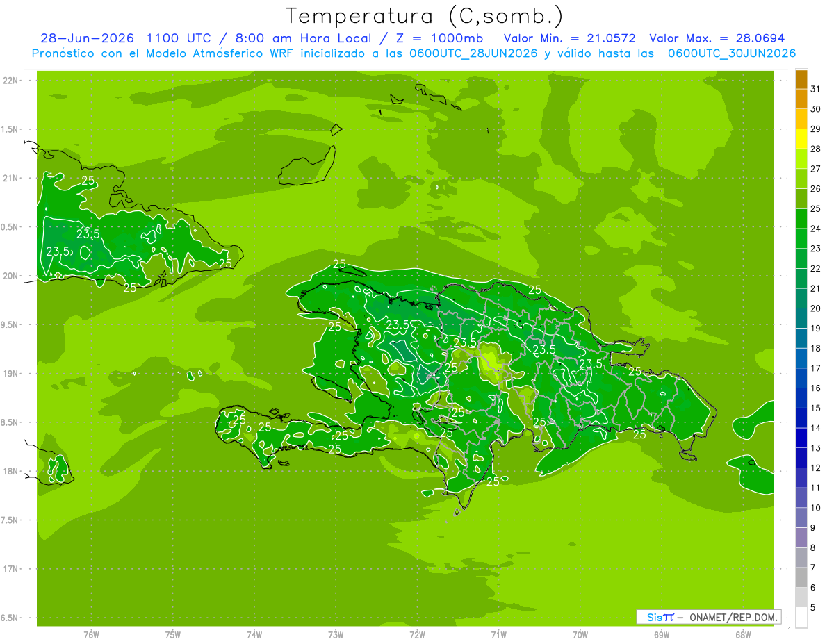Click the '20N' latitude label
834x644 pixels.
[12, 276]
